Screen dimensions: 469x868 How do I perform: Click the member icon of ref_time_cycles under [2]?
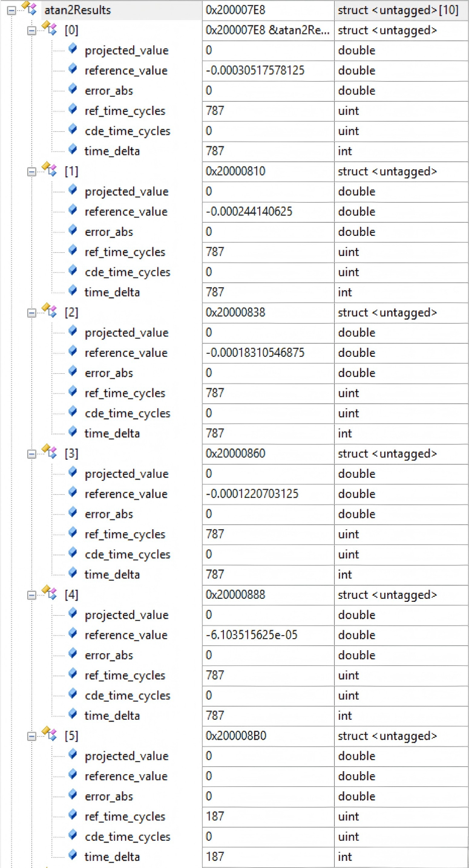tap(73, 393)
